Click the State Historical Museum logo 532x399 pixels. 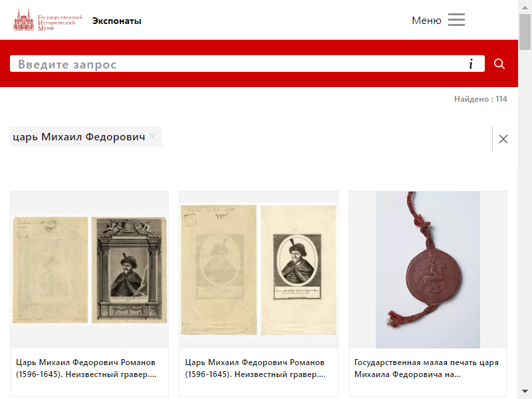coord(48,20)
